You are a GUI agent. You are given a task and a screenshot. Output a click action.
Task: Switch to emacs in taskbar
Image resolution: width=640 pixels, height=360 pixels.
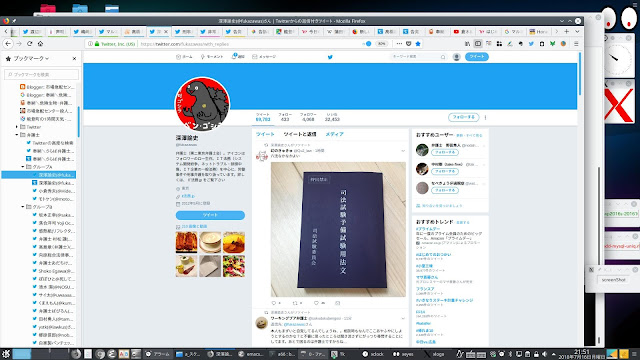(x=251, y=354)
